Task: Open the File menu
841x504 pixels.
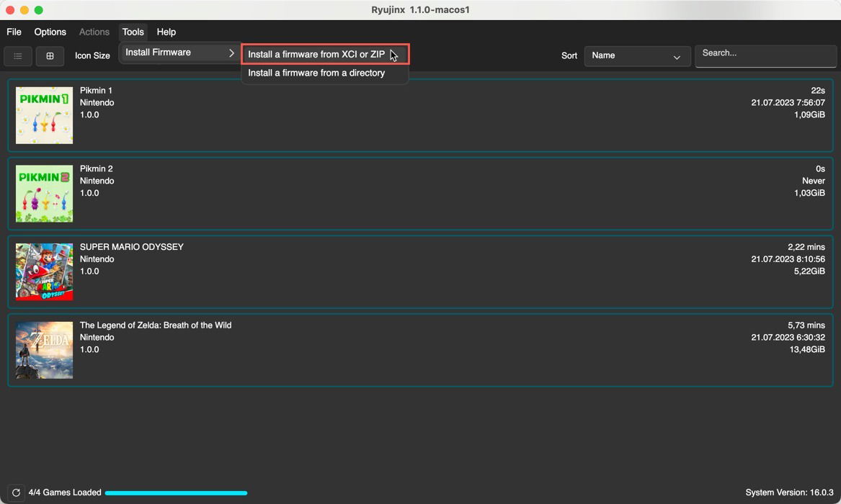Action: (x=13, y=32)
